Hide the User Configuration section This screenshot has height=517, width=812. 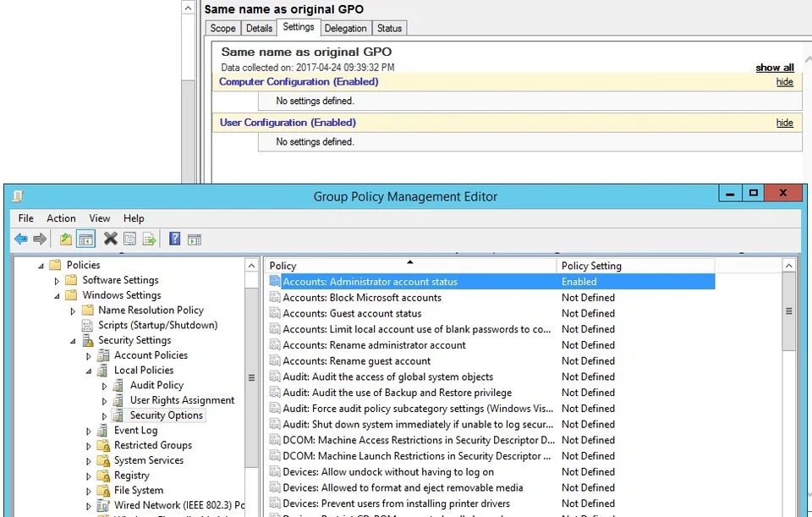785,123
